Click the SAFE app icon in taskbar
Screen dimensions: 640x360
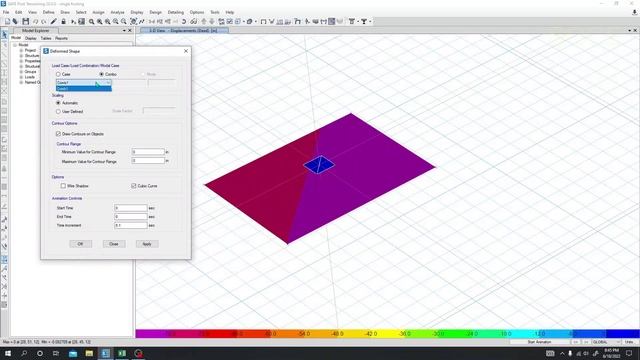pos(105,353)
